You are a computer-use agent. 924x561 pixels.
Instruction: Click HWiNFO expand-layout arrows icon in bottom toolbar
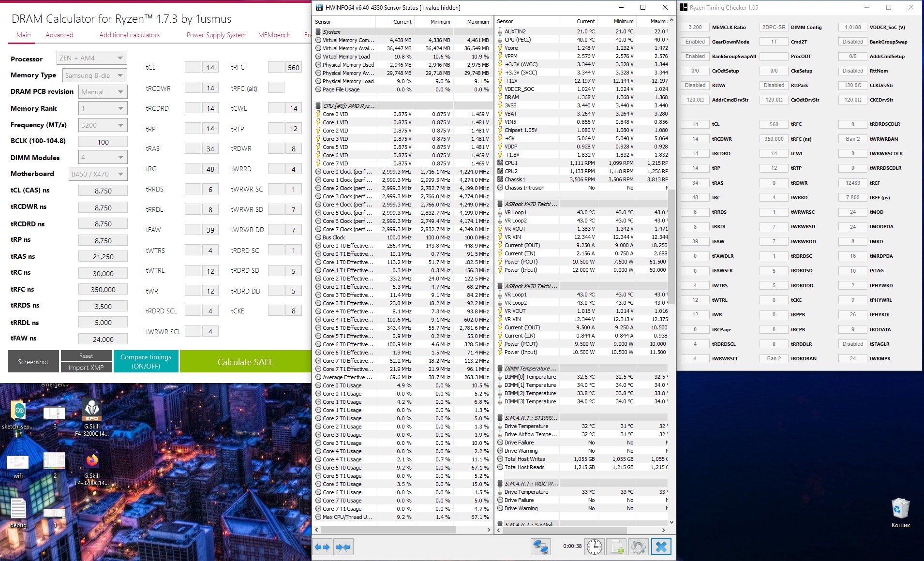coord(322,547)
